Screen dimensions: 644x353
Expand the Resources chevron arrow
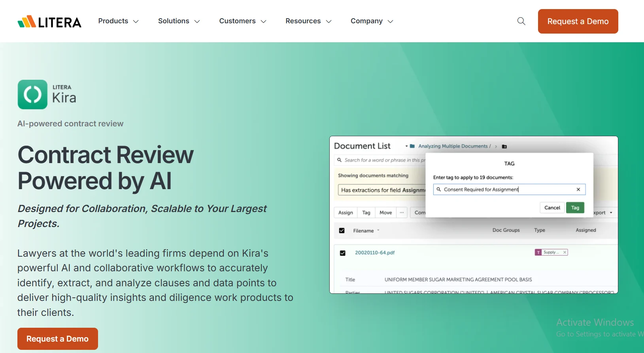tap(329, 21)
